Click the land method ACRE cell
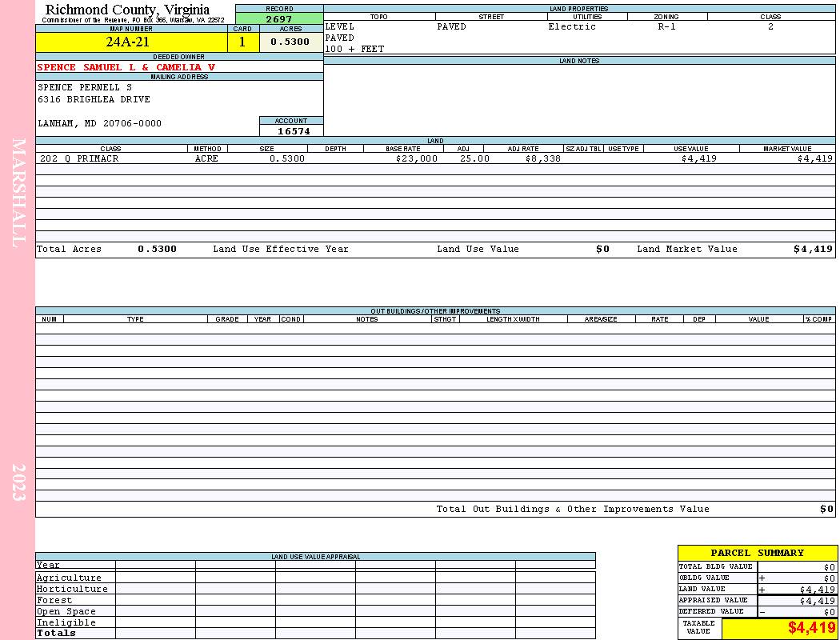Image resolution: width=840 pixels, height=640 pixels. tap(206, 158)
